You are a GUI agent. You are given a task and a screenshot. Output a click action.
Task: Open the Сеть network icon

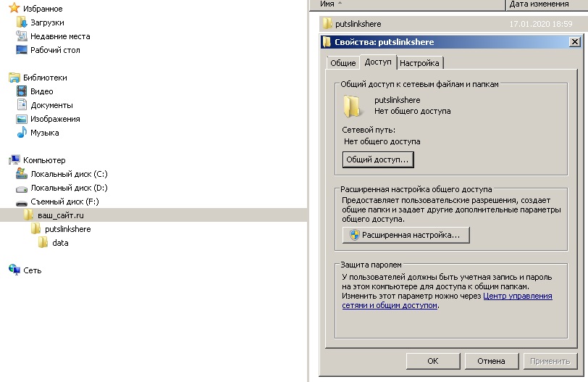(14, 270)
